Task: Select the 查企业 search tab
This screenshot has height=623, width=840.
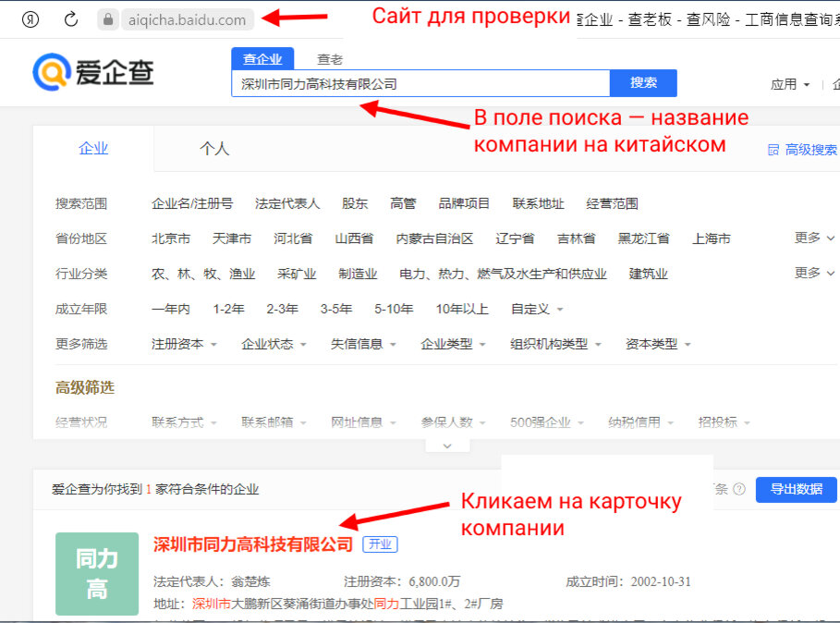Action: coord(262,59)
